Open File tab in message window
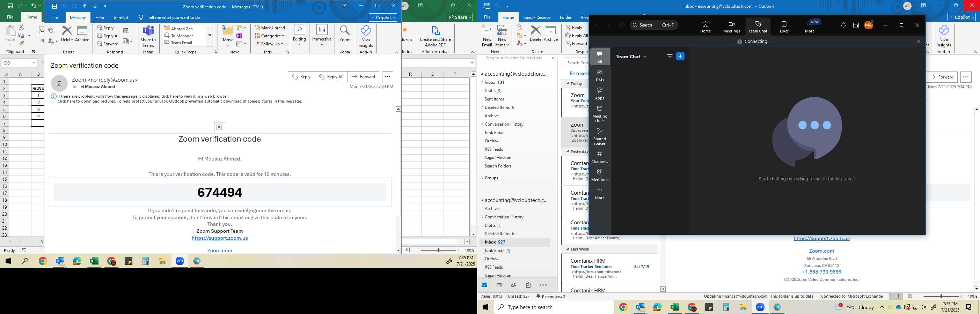Viewport: 980px width, 314px height. pos(55,17)
